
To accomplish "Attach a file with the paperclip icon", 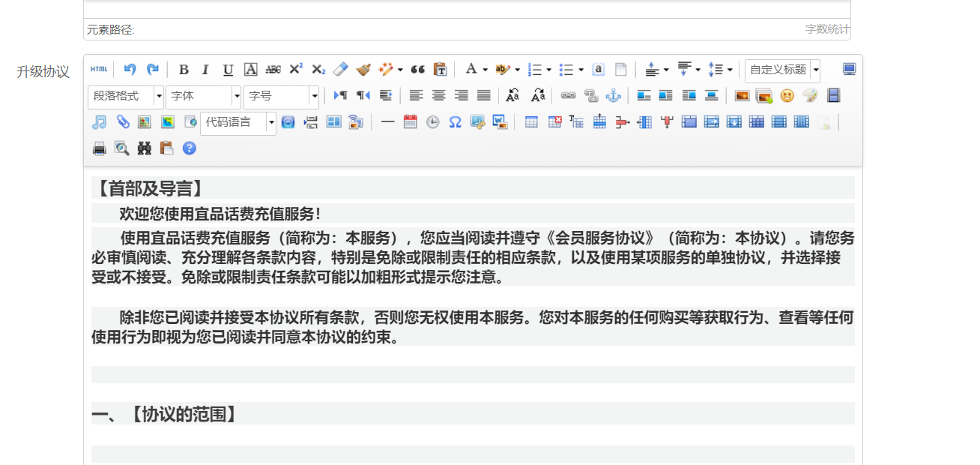I will click(x=122, y=122).
